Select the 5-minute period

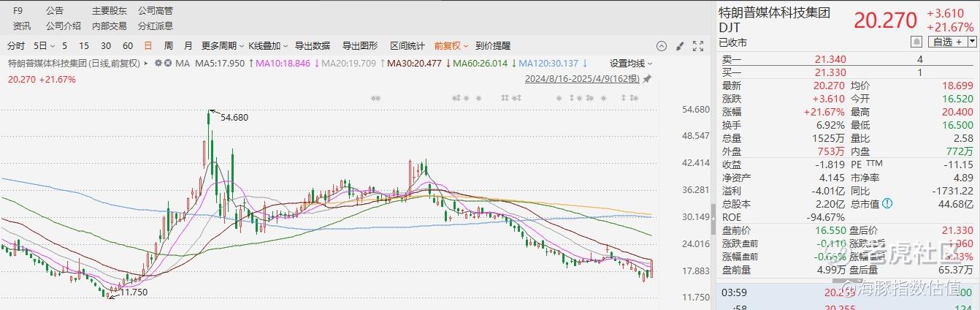(64, 45)
